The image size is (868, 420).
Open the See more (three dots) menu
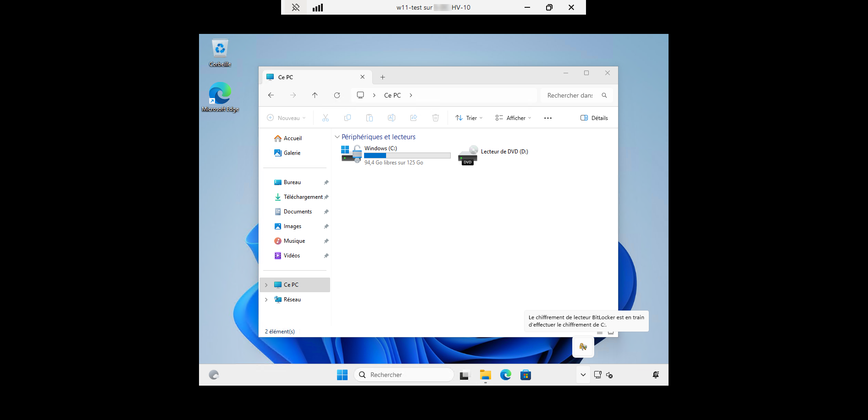click(x=548, y=118)
